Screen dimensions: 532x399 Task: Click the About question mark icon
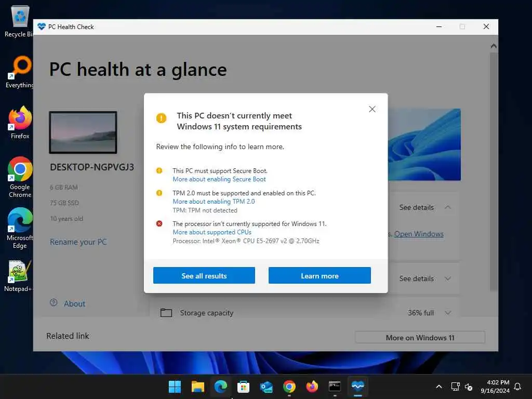(x=54, y=303)
